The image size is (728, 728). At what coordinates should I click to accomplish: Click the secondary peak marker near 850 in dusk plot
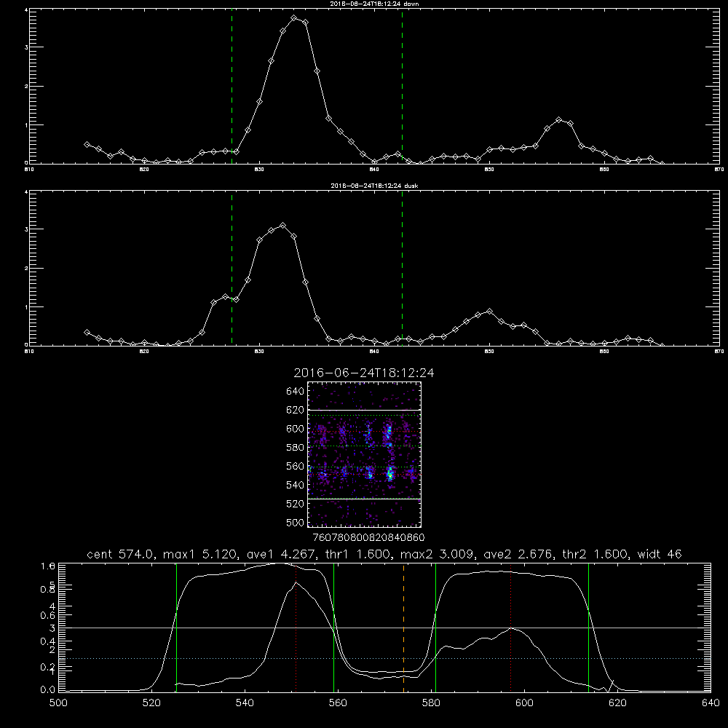point(489,311)
